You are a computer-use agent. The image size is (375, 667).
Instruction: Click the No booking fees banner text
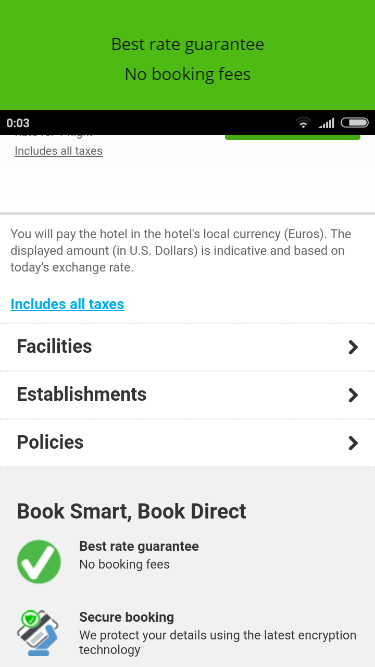188,74
